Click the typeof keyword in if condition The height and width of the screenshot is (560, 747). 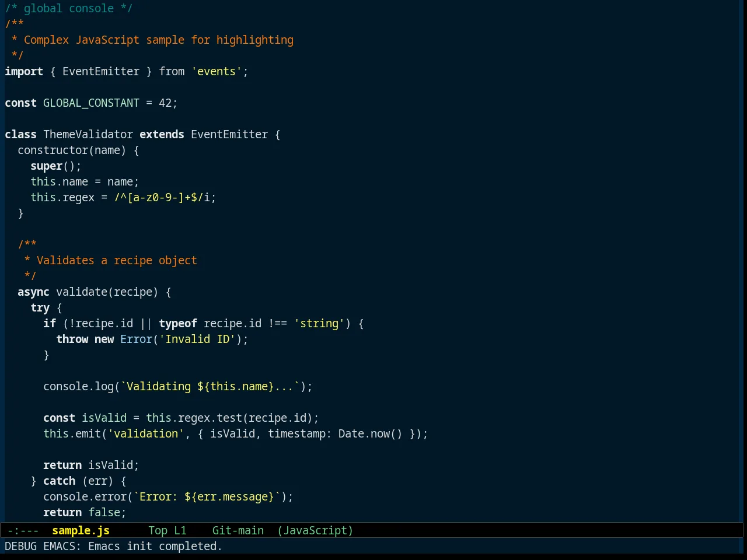tap(178, 323)
